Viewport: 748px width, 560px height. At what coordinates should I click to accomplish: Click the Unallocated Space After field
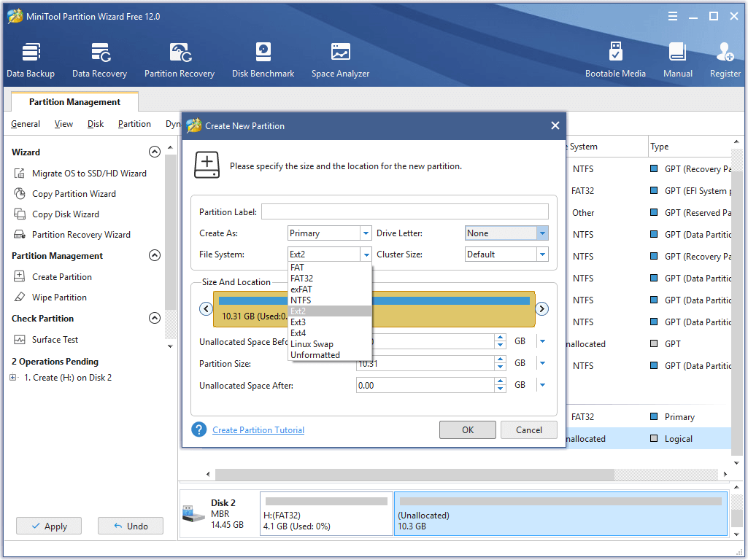425,385
